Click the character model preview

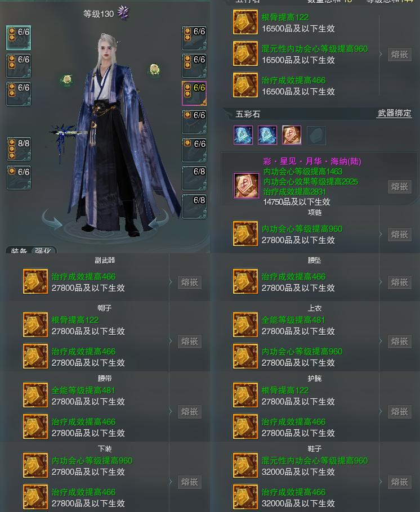pos(114,134)
